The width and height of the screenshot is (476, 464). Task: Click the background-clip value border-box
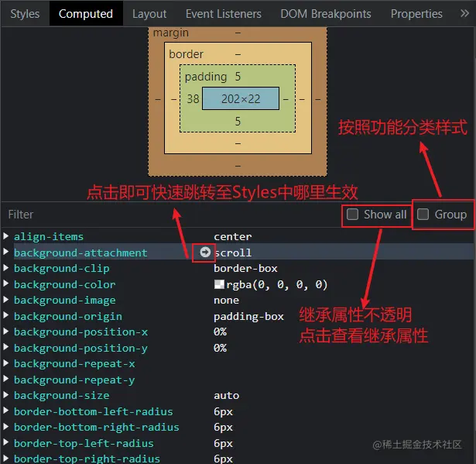pos(245,268)
